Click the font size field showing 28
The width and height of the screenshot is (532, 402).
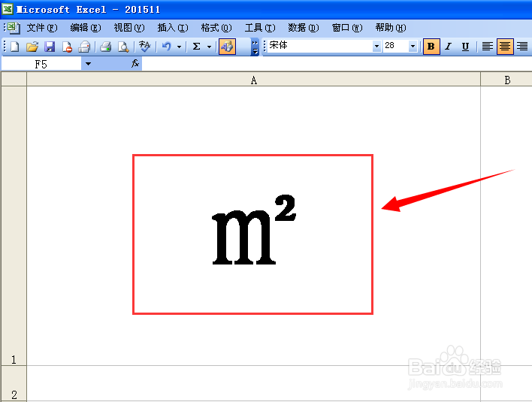[x=395, y=45]
